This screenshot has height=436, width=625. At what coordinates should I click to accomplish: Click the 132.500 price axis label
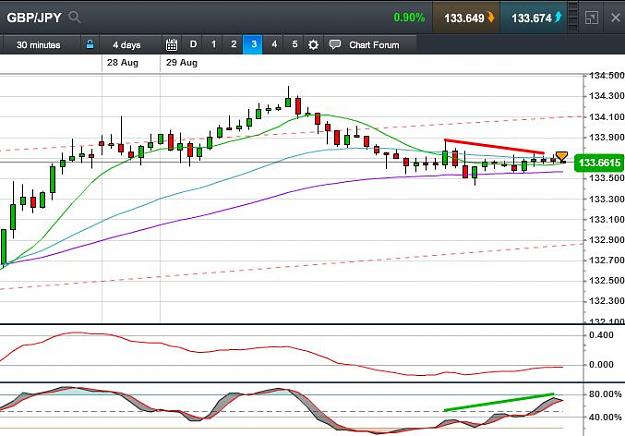(x=606, y=280)
